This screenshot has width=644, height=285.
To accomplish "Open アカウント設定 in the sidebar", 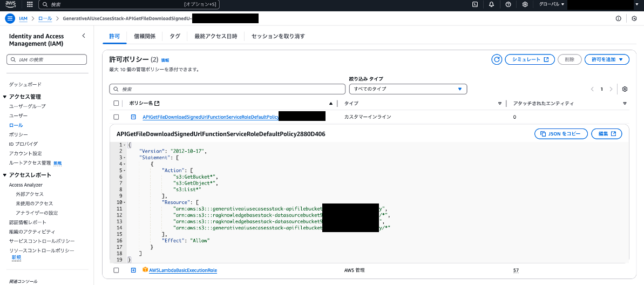I will pyautogui.click(x=25, y=153).
